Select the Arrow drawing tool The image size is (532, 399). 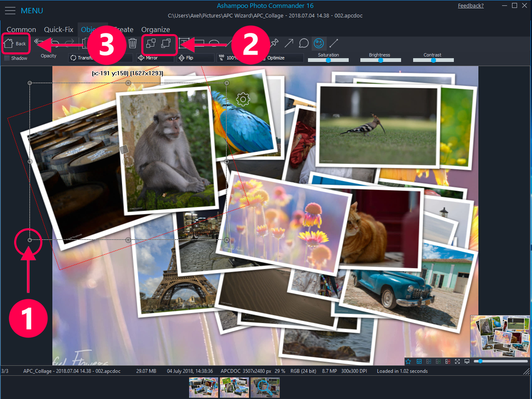coord(289,43)
